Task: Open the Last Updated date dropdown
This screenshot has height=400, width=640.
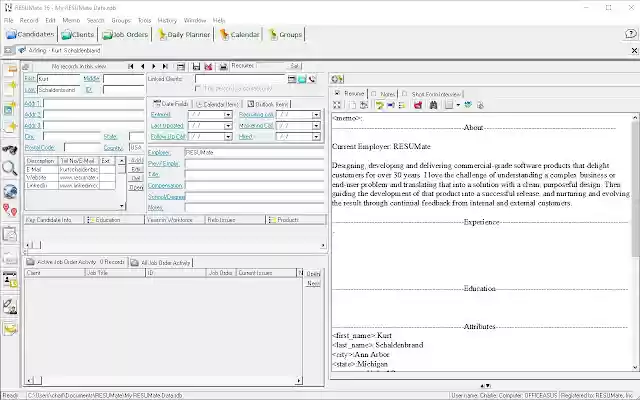Action: (228, 126)
